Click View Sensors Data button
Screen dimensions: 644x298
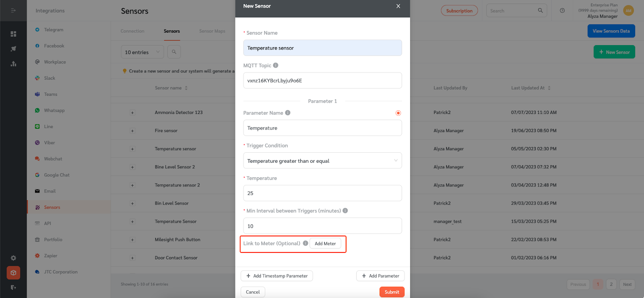pyautogui.click(x=611, y=31)
